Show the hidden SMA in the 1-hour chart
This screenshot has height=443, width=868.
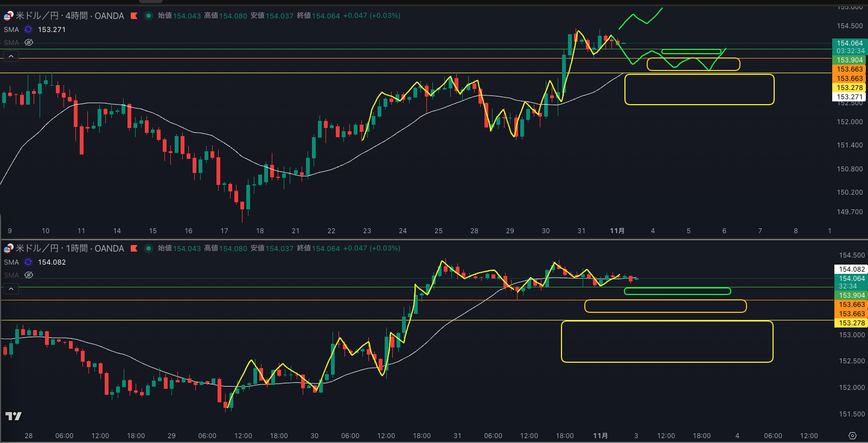(29, 275)
